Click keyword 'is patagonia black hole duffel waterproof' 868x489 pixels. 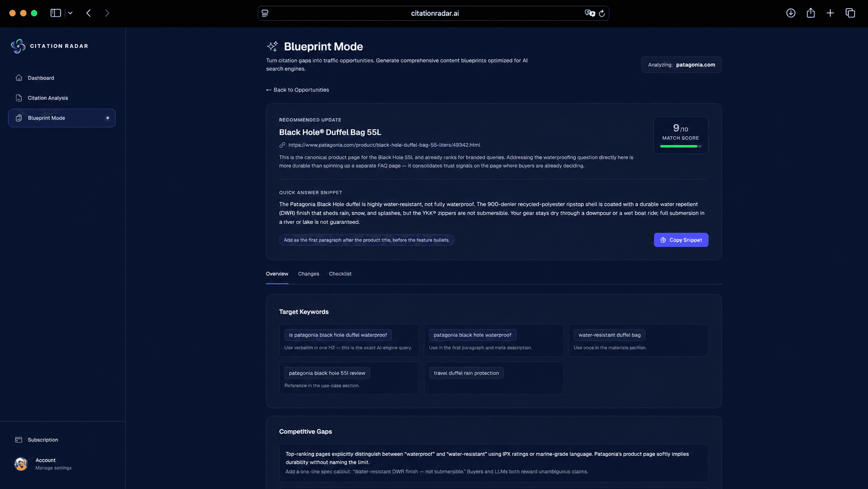tap(338, 335)
